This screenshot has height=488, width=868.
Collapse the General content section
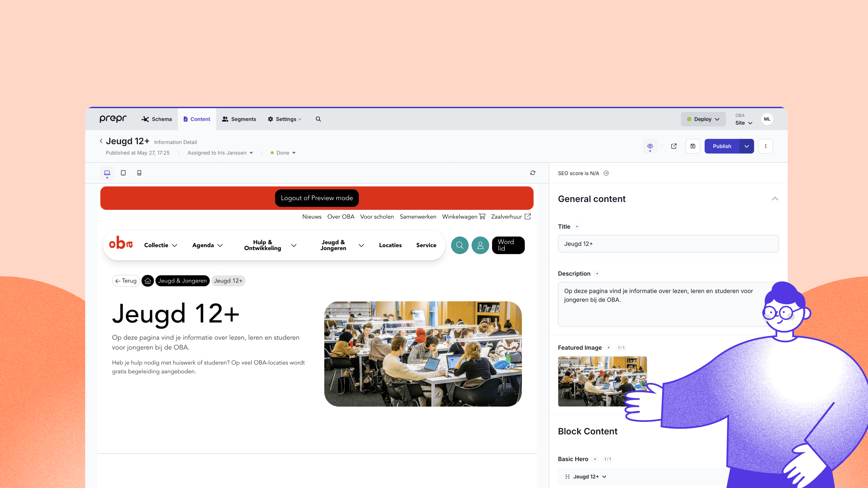pyautogui.click(x=775, y=199)
